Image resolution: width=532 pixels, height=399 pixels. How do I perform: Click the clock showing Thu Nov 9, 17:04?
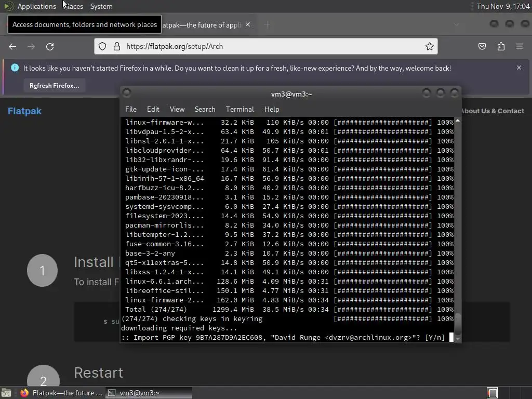click(503, 6)
